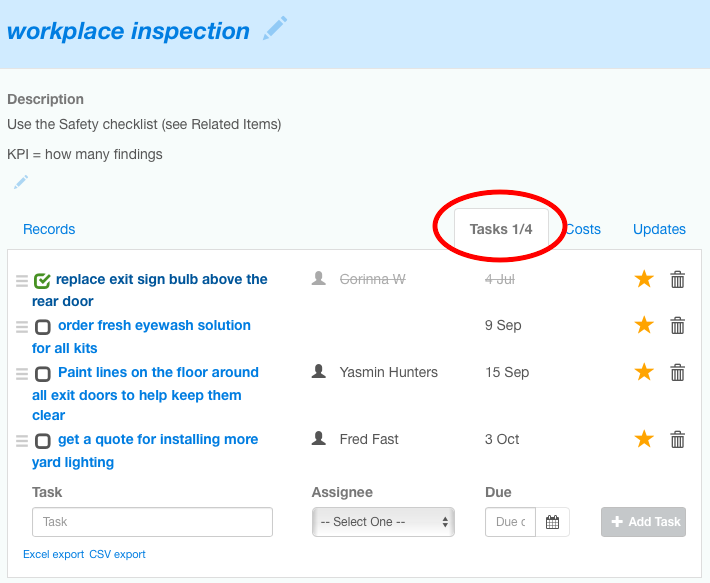Click the Task name input field
Screen dimensions: 710x583
click(x=153, y=522)
